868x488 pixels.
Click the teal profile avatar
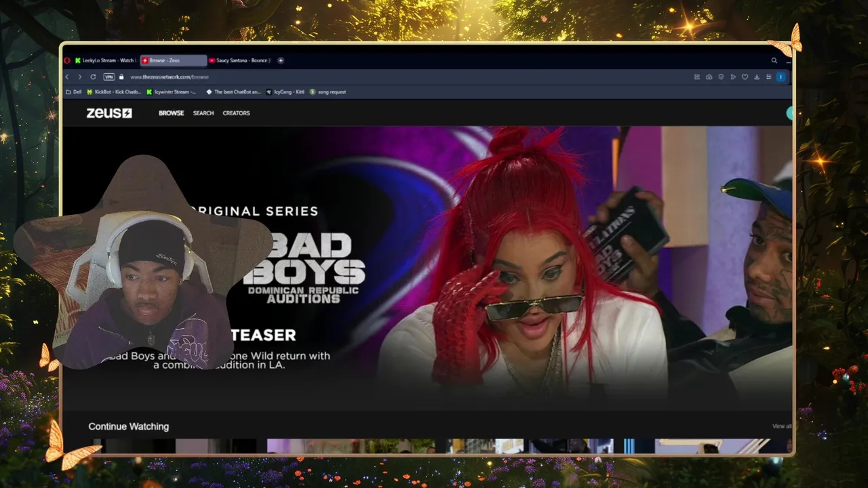coord(789,113)
